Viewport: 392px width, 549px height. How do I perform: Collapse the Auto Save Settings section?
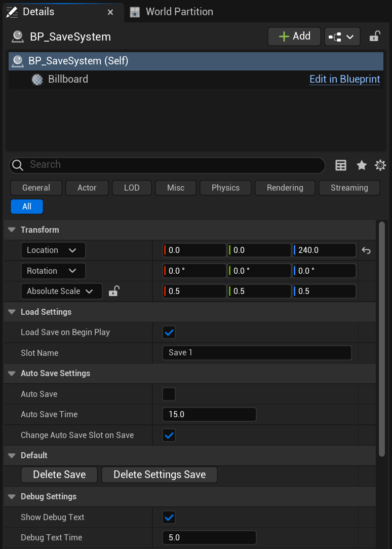(x=12, y=374)
